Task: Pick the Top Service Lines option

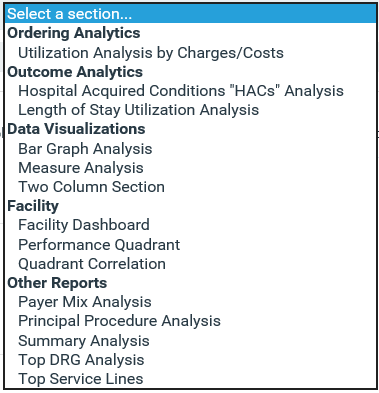Action: coord(191,379)
